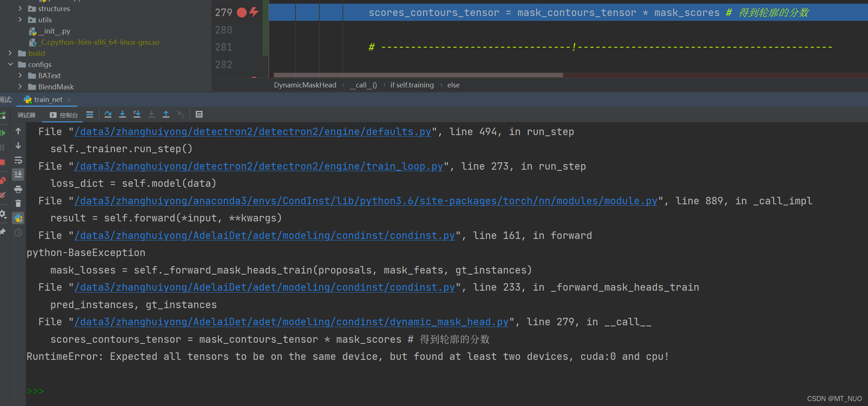The width and height of the screenshot is (868, 406).
Task: Toggle breakpoint on line 279
Action: 242,13
